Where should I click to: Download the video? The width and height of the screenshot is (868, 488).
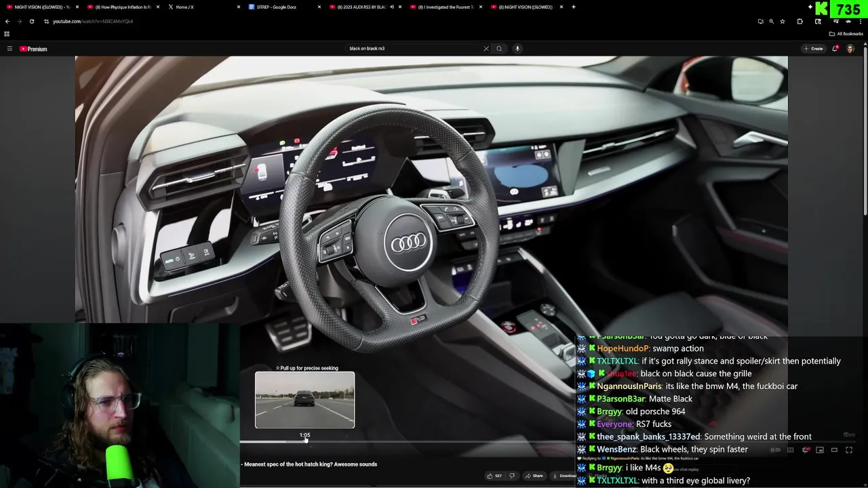tap(564, 476)
